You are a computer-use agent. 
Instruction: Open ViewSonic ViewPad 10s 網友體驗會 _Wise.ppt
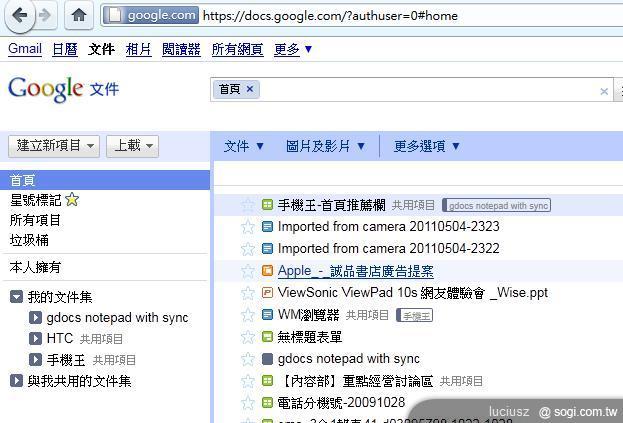(x=412, y=293)
